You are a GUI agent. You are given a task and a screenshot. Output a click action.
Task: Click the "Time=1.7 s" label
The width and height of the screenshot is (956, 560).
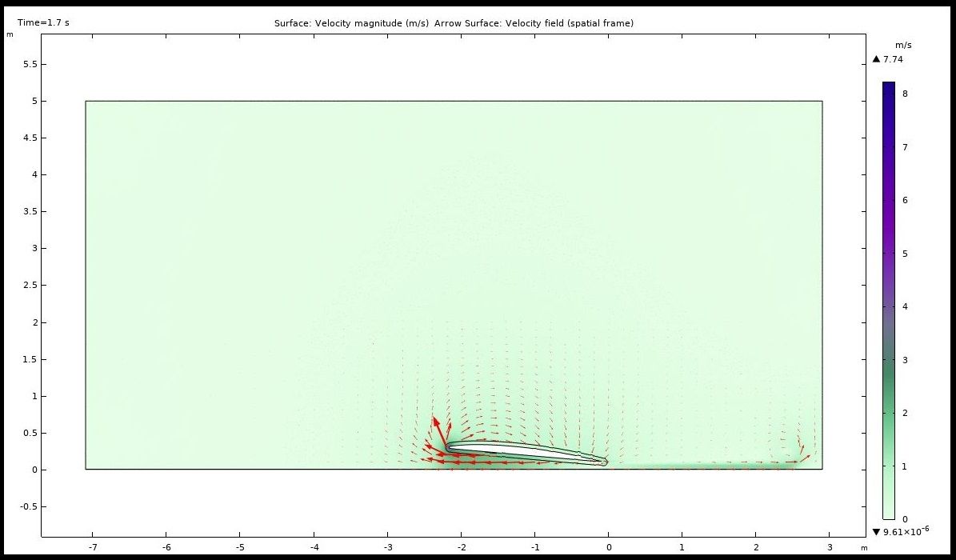coord(43,22)
